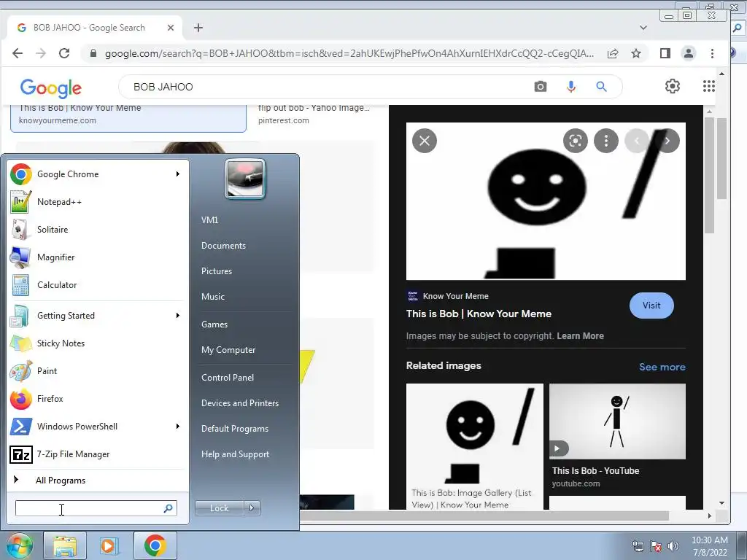The width and height of the screenshot is (747, 560).
Task: Go back to the previous page
Action: pos(18,53)
